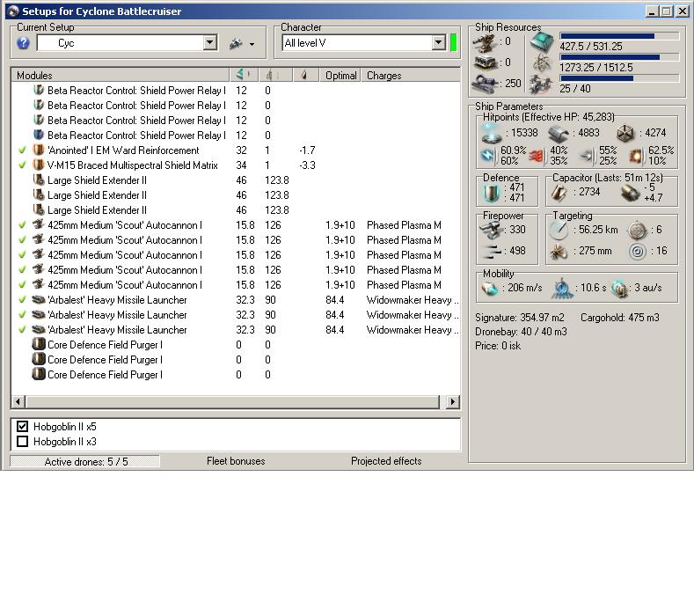Click the launcher hardpoints icon in Ship Resources
Screen dimensions: 694x616
pos(485,62)
